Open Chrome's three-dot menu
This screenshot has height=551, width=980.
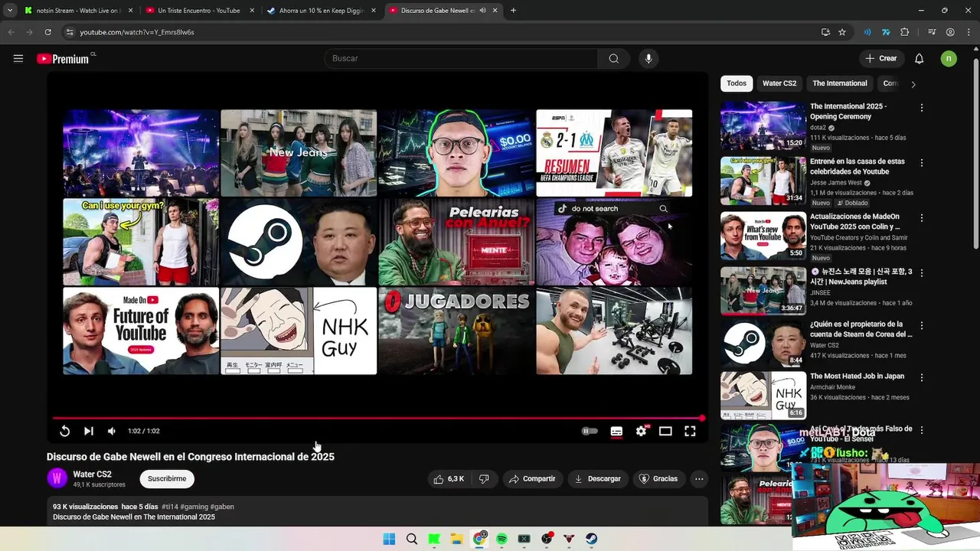coord(969,32)
